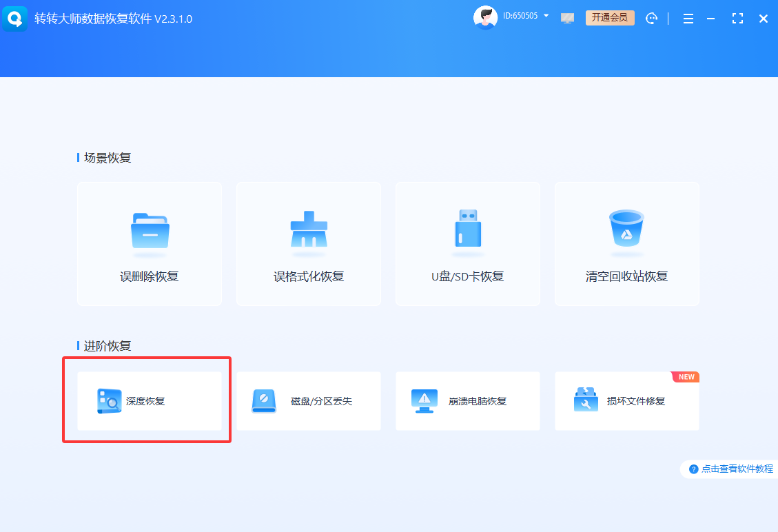Select the warning monitor icon for 崩溃电脑恢复
The image size is (778, 532).
point(424,401)
